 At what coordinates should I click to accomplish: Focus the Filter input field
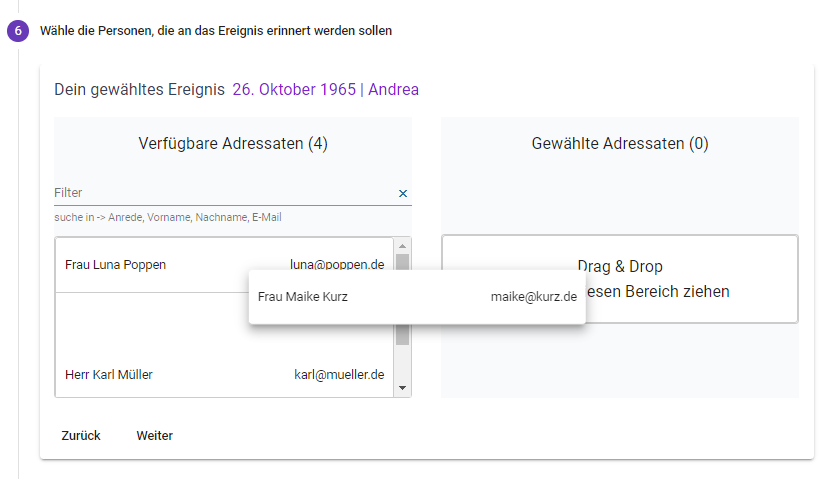[222, 193]
